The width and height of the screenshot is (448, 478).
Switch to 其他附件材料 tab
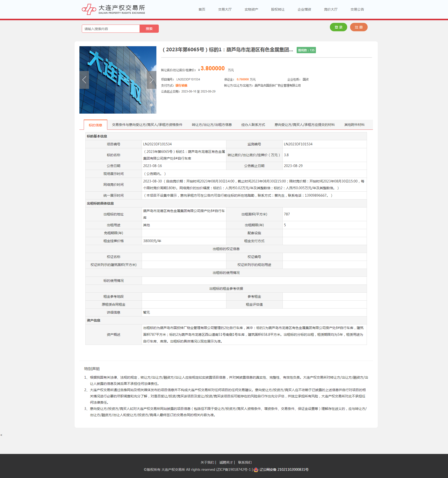[x=354, y=125]
